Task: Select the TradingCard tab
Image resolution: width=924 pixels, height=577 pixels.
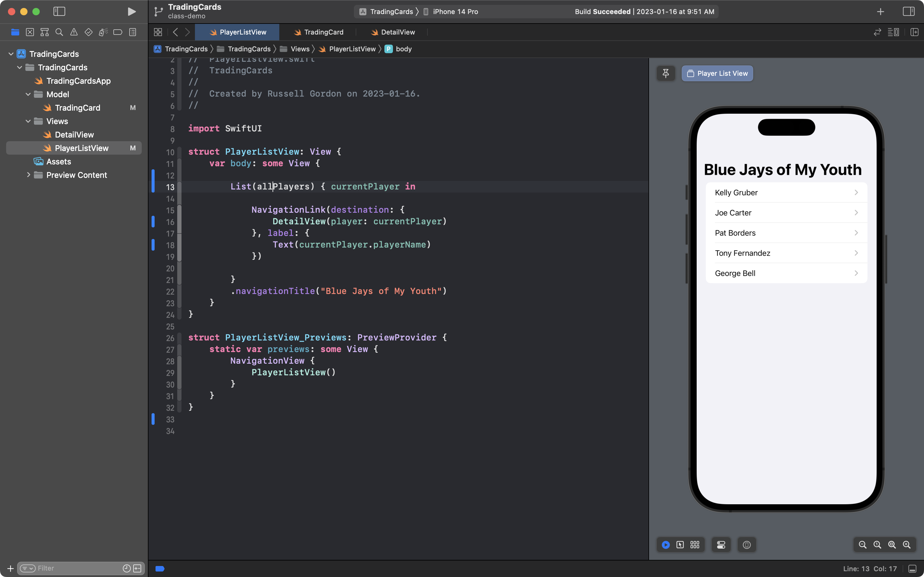Action: pyautogui.click(x=324, y=31)
